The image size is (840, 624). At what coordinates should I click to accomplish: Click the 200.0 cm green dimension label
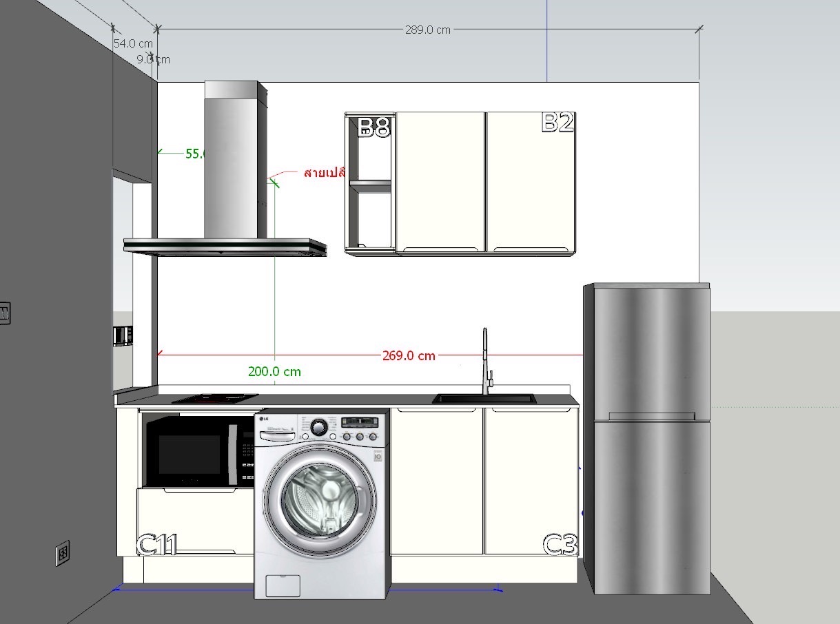point(274,371)
